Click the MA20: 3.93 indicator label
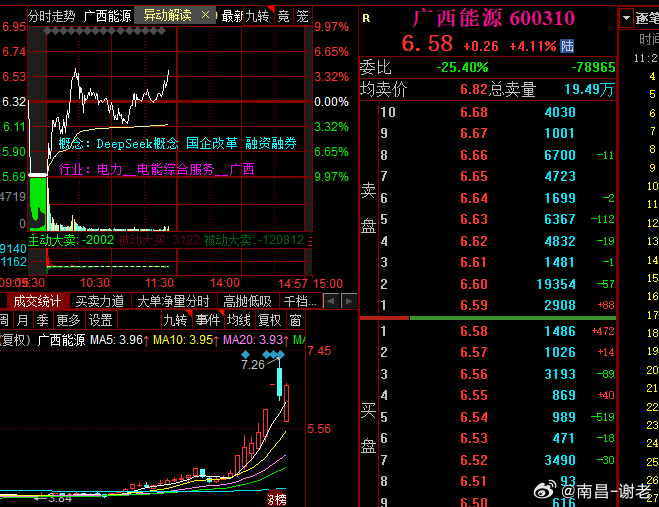 click(256, 340)
